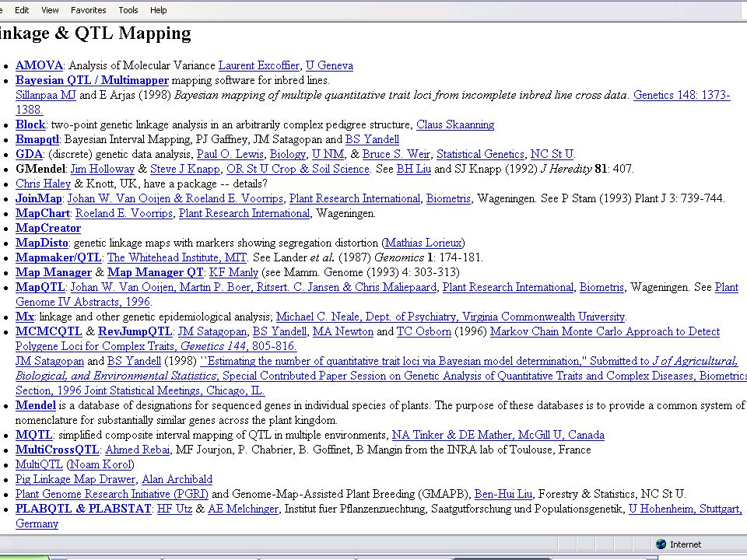Follow the Laurent Excoffier link

(x=258, y=65)
